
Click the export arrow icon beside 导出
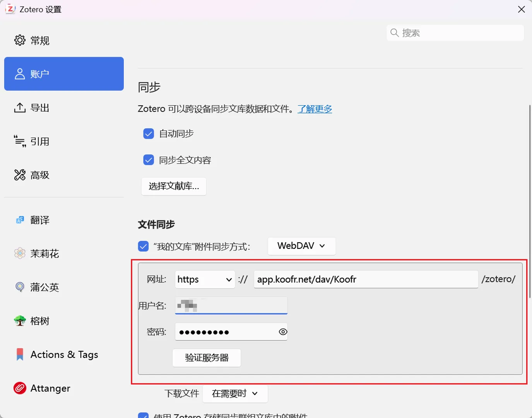(20, 108)
